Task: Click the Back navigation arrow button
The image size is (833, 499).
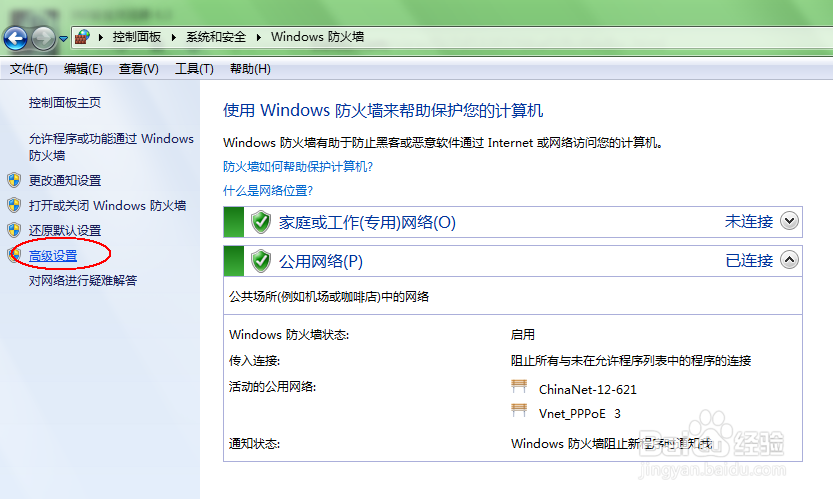Action: [15, 38]
